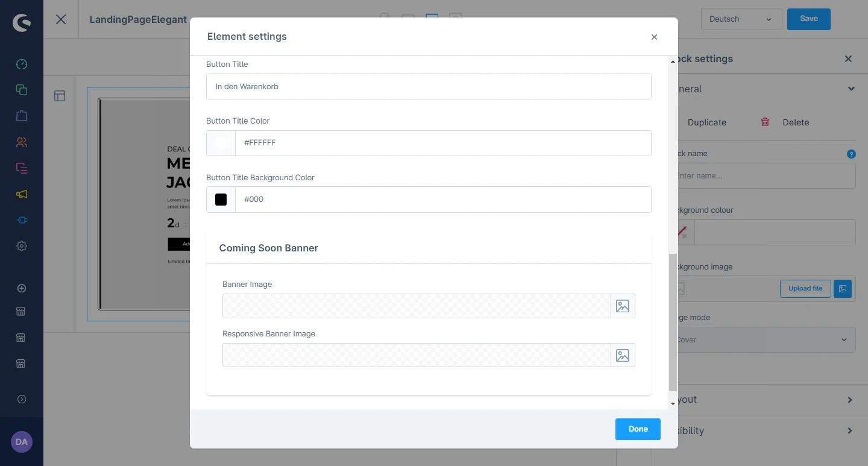The width and height of the screenshot is (868, 466).
Task: Click the Button Title text field
Action: point(429,87)
